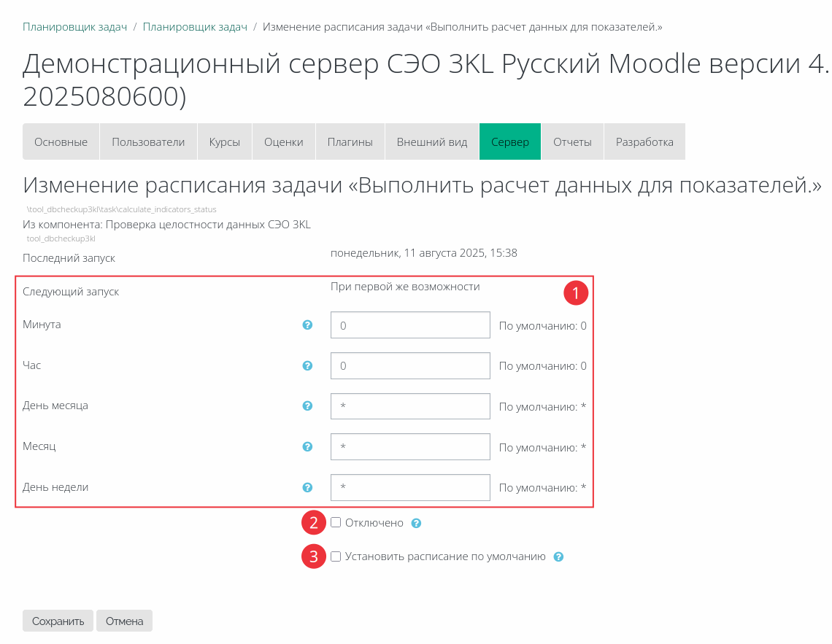Click the Месяц input field
This screenshot has height=644, width=832.
pos(410,447)
